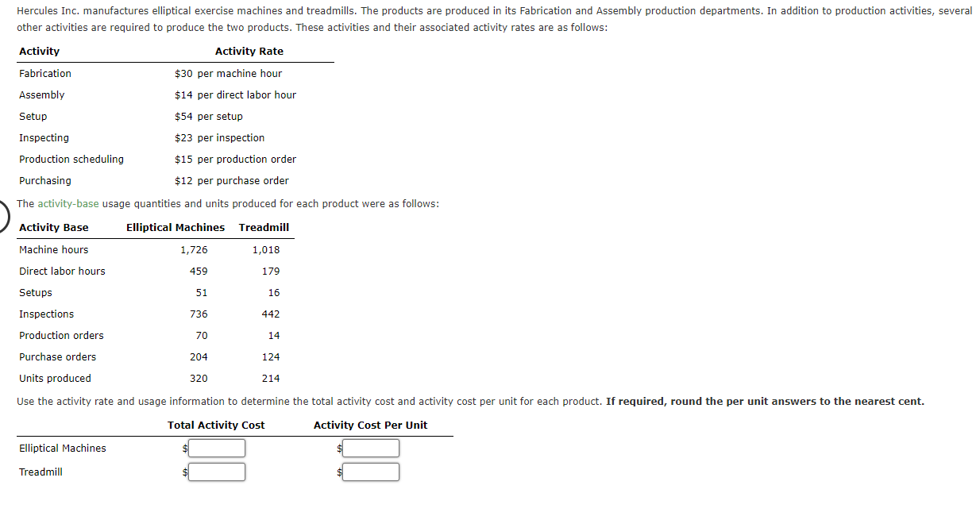Click the Machine hours row label
This screenshot has width=980, height=520.
[x=53, y=249]
